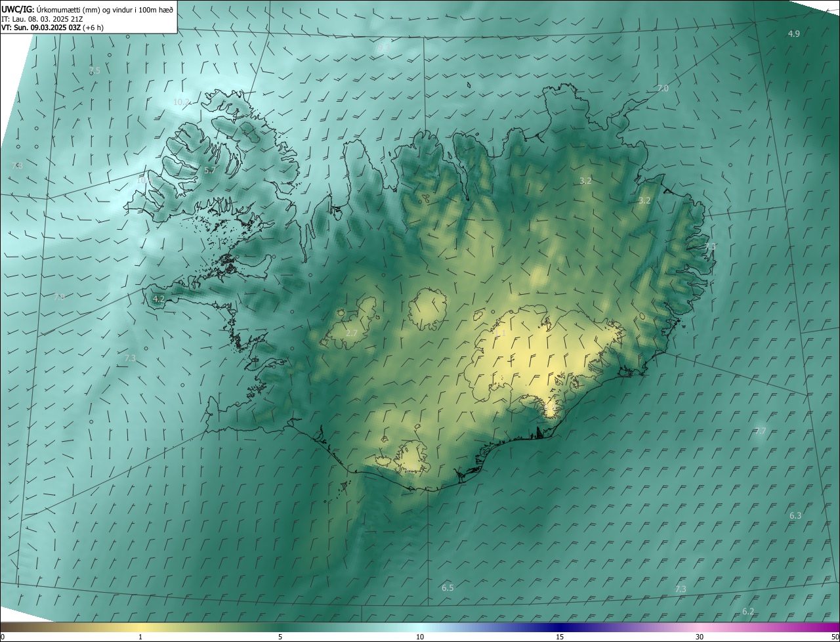Click the '50' tick on the color scale
The image size is (840, 642).
[x=835, y=637]
